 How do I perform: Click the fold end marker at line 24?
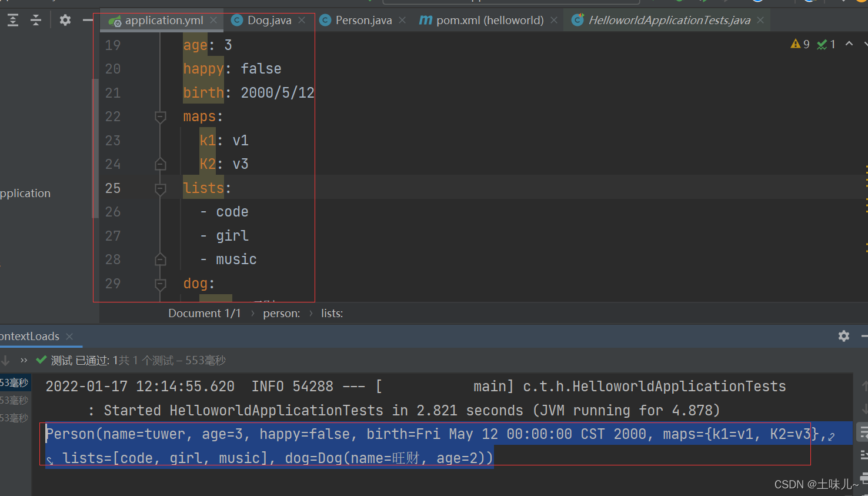[x=160, y=164]
